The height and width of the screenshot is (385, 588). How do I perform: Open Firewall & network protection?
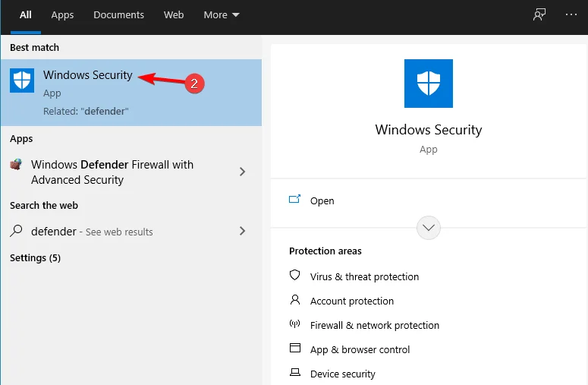pos(375,325)
